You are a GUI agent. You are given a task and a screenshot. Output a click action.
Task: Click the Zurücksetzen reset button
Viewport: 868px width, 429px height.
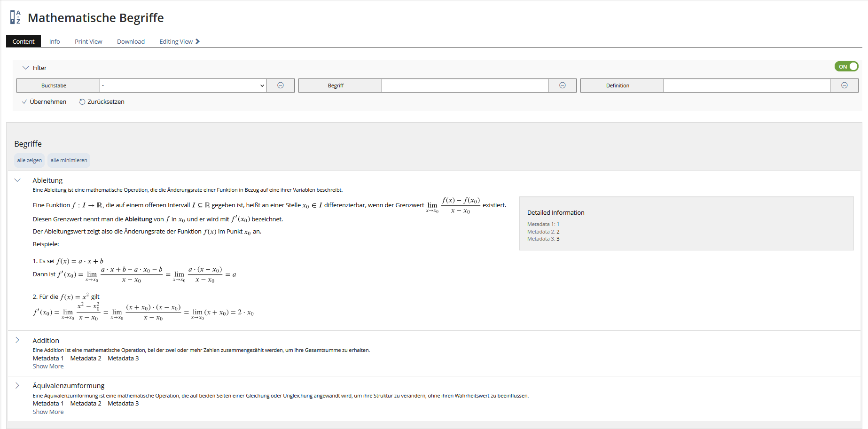(102, 102)
